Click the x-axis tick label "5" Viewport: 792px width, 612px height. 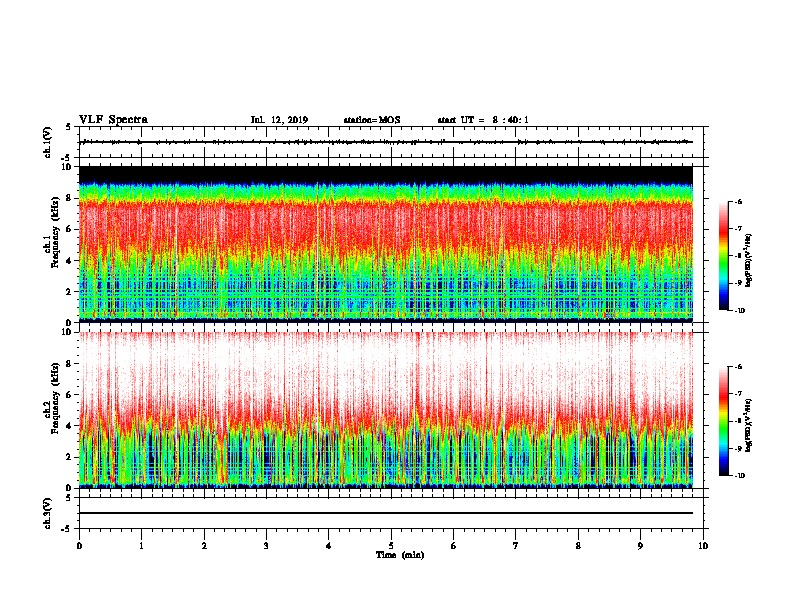(391, 546)
